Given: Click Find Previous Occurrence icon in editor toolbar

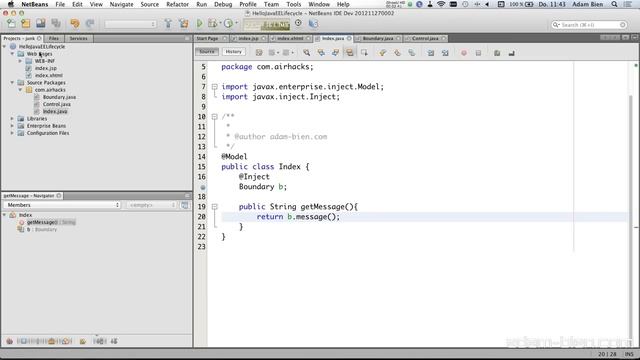Looking at the screenshot, I should point(321,53).
